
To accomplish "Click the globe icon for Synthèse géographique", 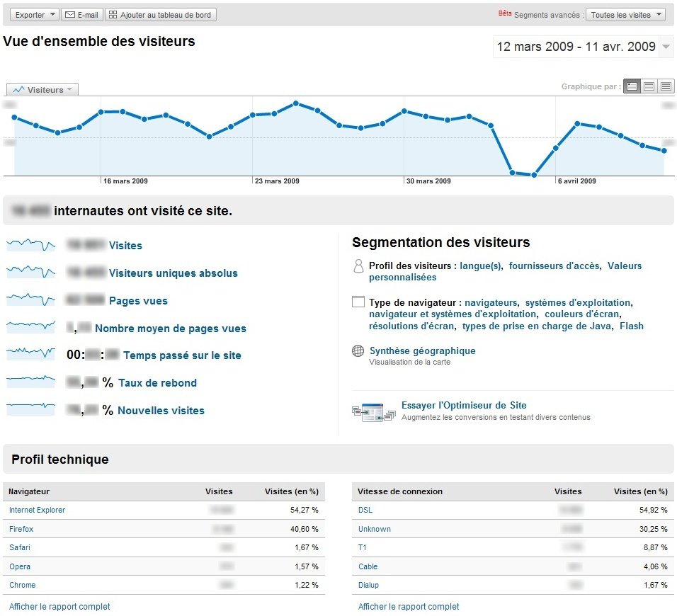I will click(x=358, y=351).
